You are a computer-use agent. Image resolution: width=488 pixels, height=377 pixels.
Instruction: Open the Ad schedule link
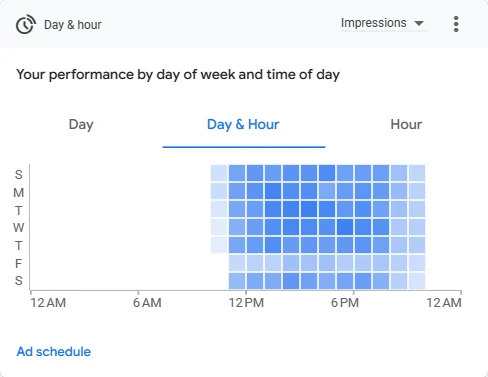tap(54, 352)
